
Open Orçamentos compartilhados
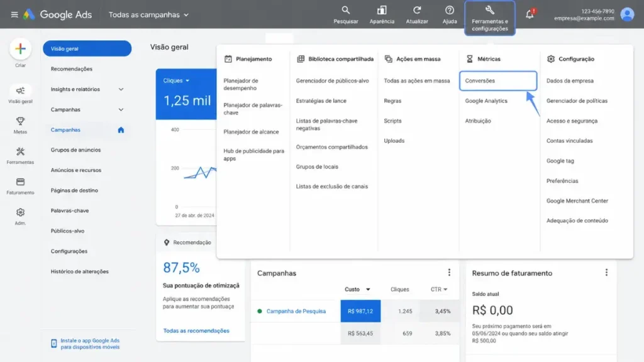click(331, 147)
